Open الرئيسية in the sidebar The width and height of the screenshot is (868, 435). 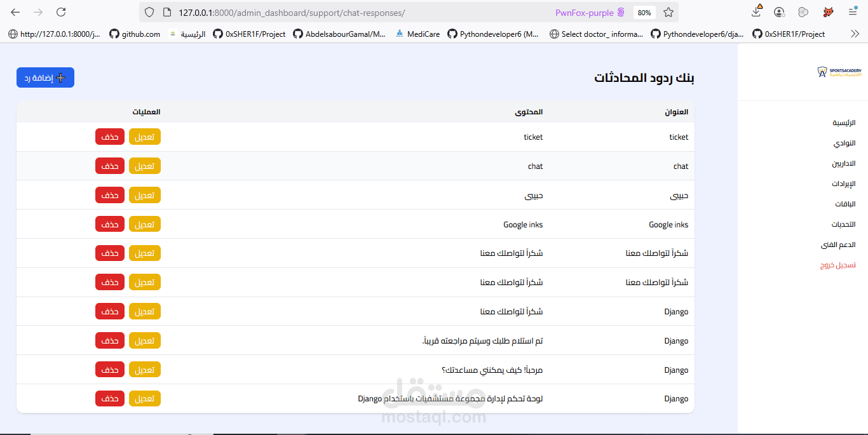(x=844, y=123)
